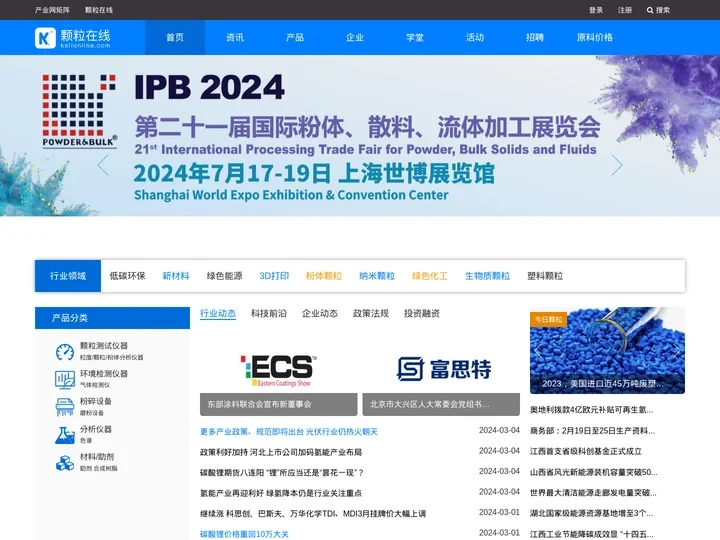Screen dimensions: 720x540
Task: Click the 颗粒测试仪器 gauge icon
Action: 65,352
